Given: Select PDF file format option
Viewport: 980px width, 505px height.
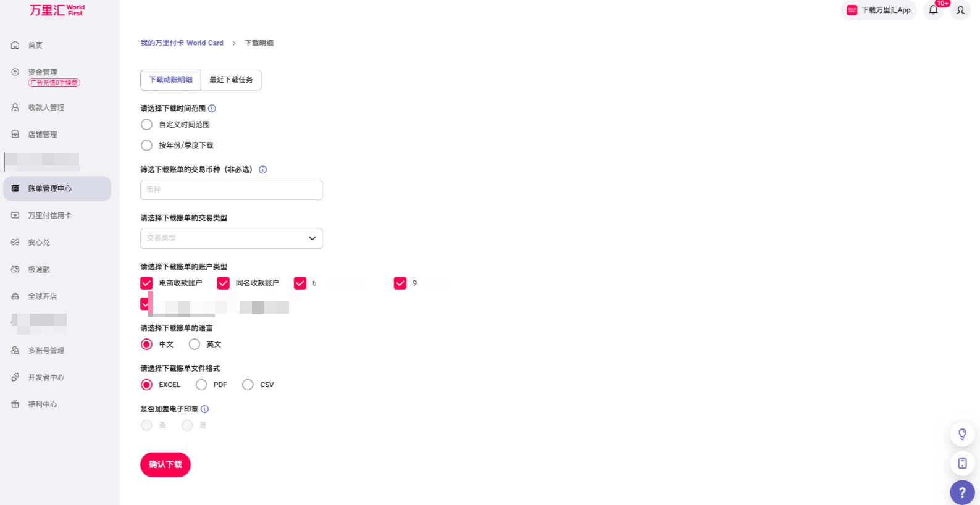Looking at the screenshot, I should click(201, 385).
